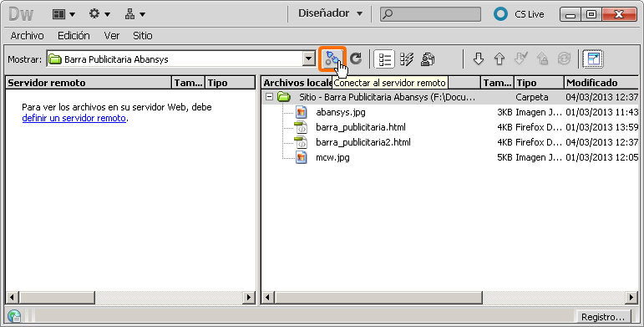Click the Carpeta type cell
Viewport: 644px width, 327px height.
[532, 97]
